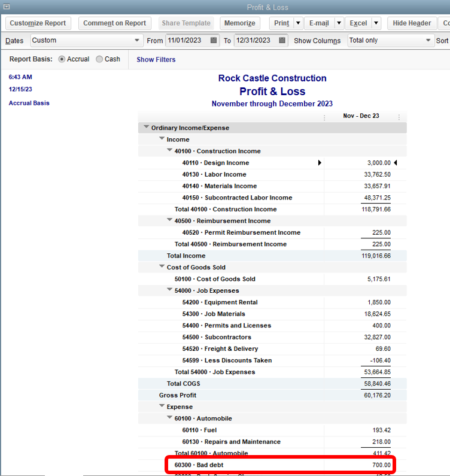450x476 pixels.
Task: Collapse the Expense section
Action: point(162,406)
